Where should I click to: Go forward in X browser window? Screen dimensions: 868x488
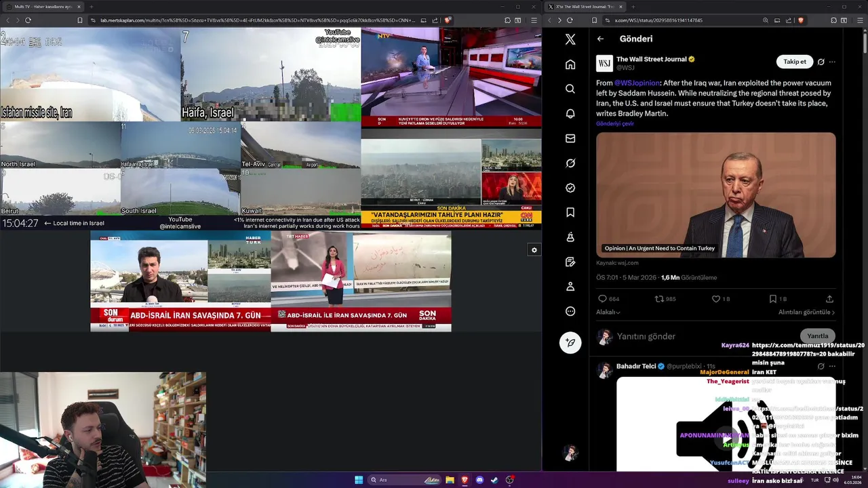[x=559, y=20]
